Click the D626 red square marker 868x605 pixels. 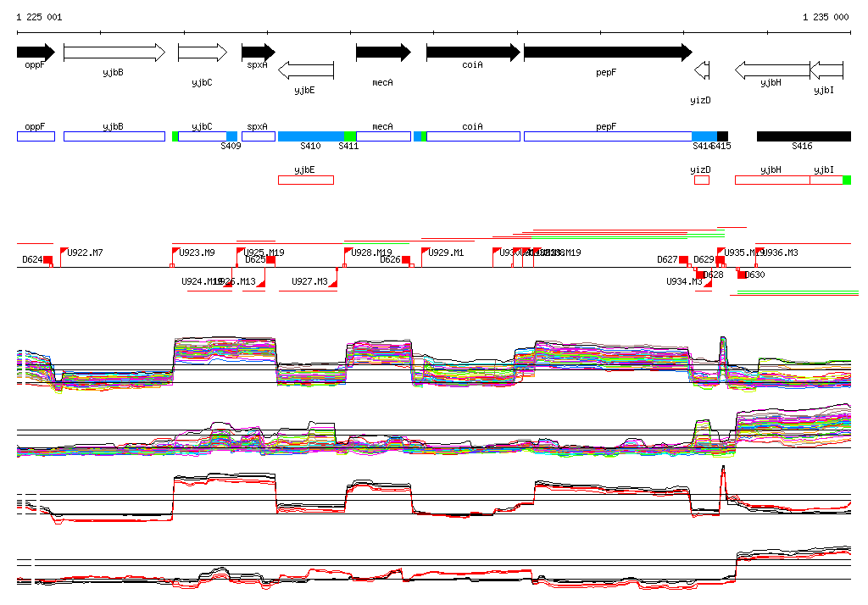(x=406, y=259)
